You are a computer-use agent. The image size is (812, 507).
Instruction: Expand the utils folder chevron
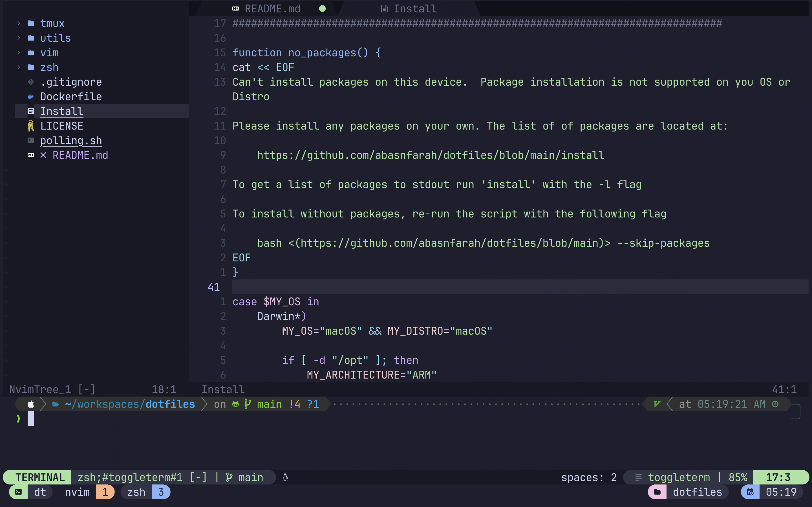pos(19,38)
